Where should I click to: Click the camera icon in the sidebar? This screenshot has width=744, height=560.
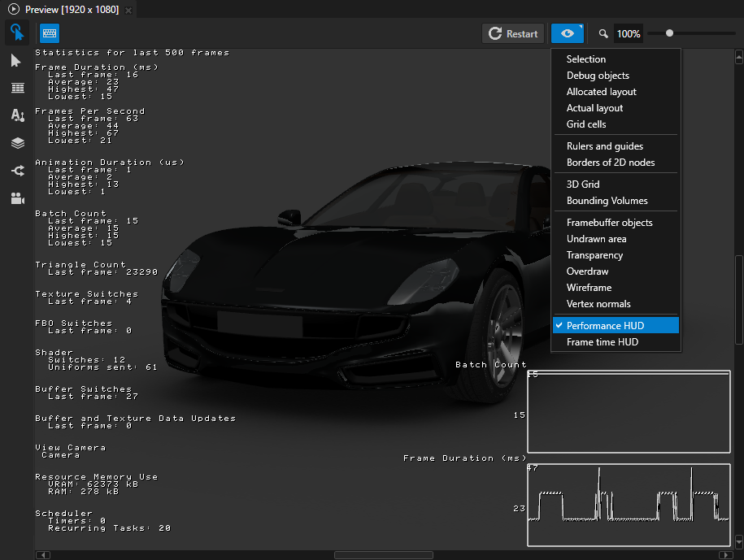click(17, 198)
